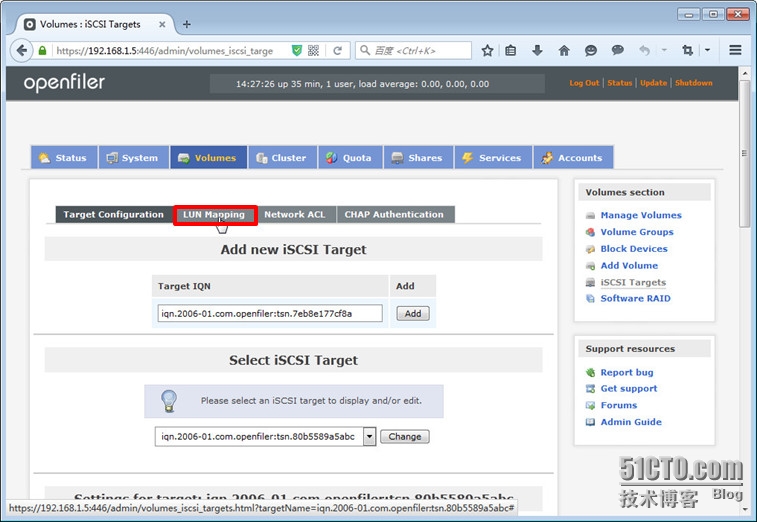This screenshot has width=757, height=522.
Task: Click the Log Out link
Action: pyautogui.click(x=584, y=83)
